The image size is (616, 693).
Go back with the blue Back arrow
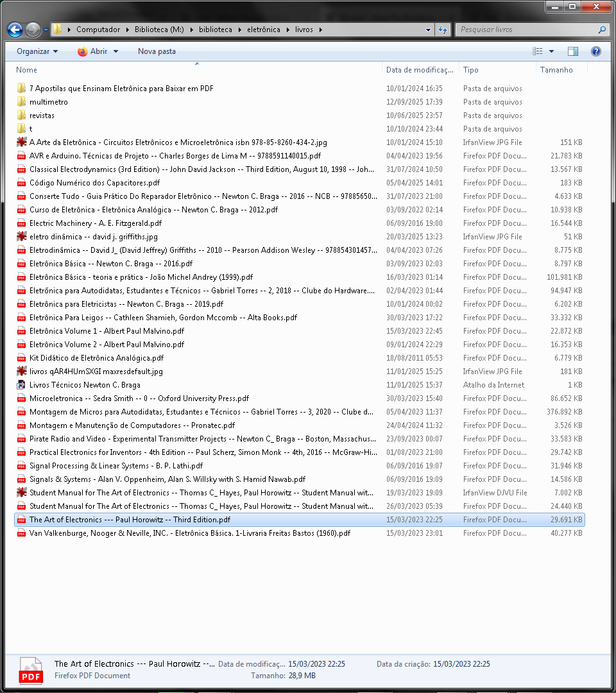[15, 30]
